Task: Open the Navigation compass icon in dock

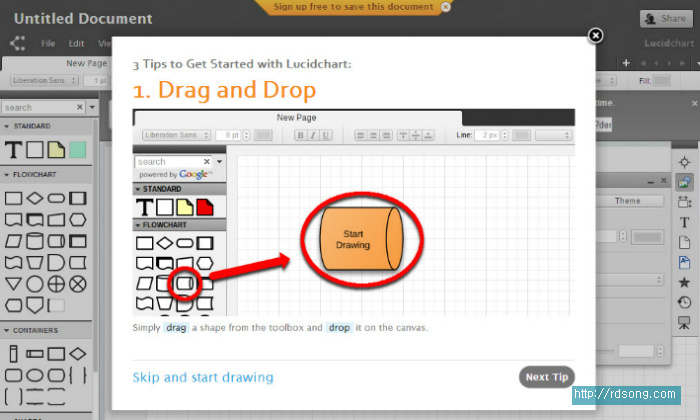Action: click(x=684, y=162)
